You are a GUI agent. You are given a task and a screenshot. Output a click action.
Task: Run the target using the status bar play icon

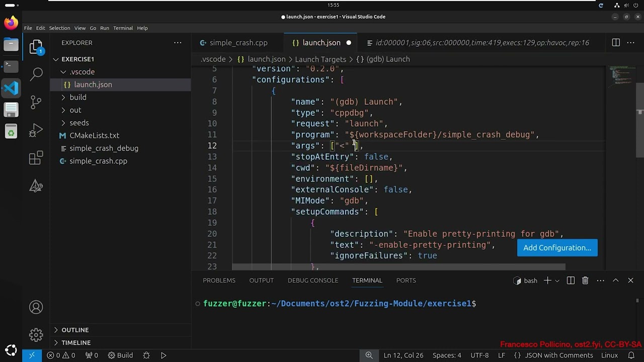[164, 355]
